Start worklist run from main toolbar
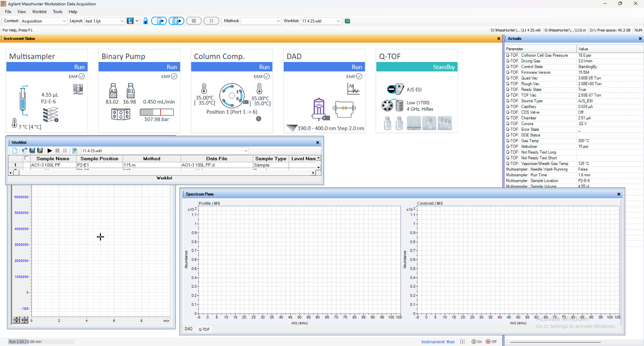Screen dimensions: 644x346 (x=176, y=21)
